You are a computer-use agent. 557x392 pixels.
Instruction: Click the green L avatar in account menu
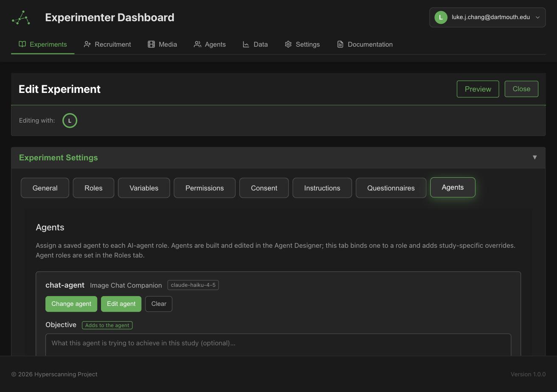click(441, 17)
